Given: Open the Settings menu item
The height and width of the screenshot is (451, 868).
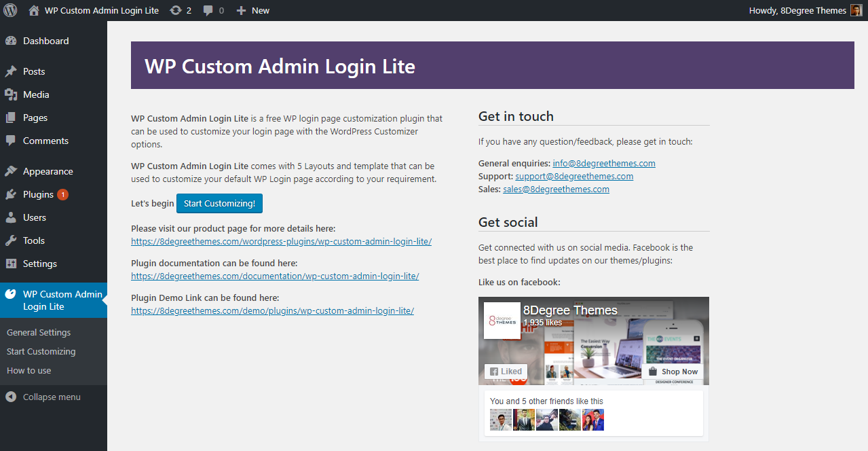Looking at the screenshot, I should 40,264.
